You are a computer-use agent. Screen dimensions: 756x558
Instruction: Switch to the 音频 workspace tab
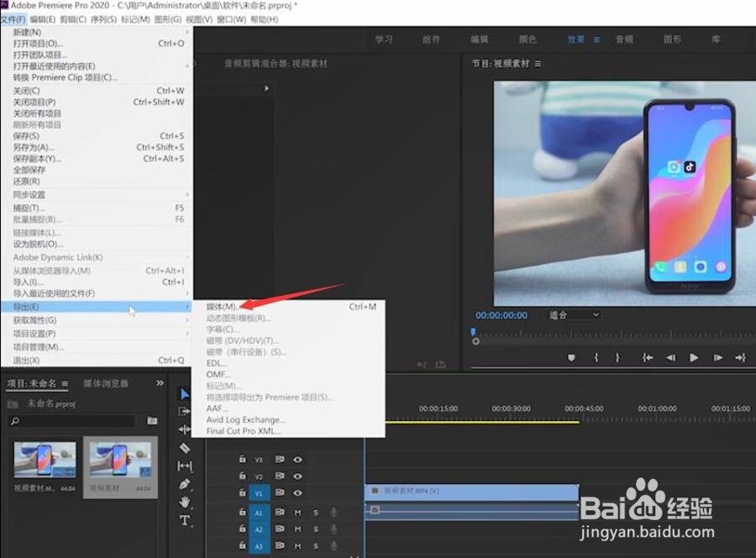[624, 39]
